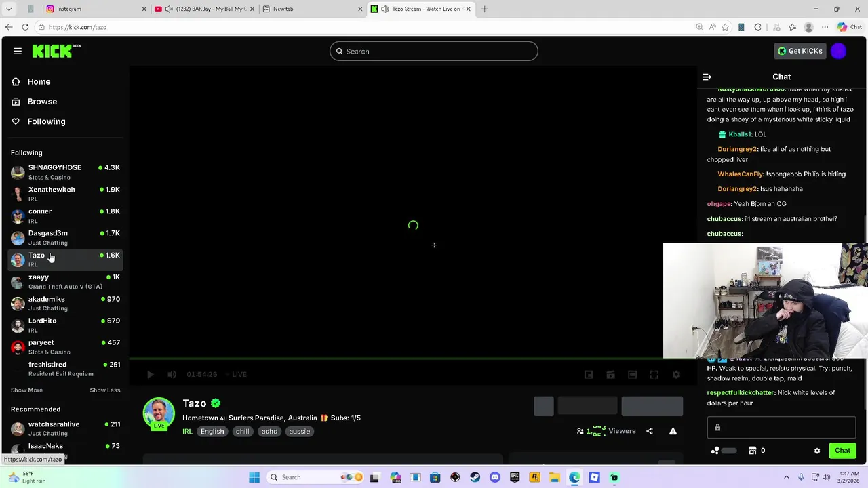Open the Windows Start menu
The height and width of the screenshot is (488, 868).
[254, 477]
